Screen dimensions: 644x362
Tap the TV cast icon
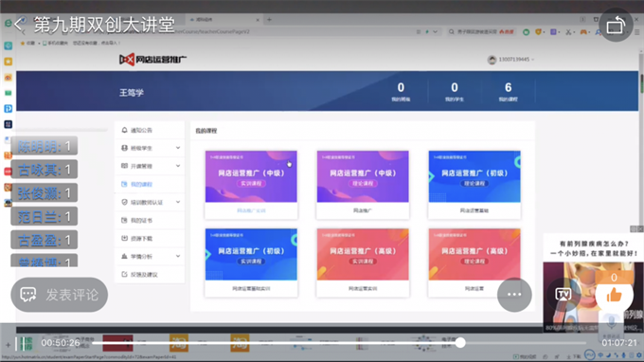pos(563,294)
